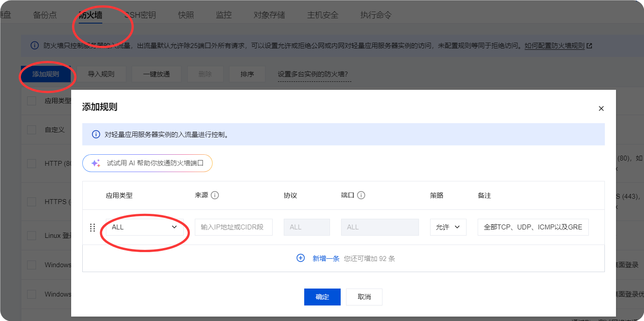Open the 设置多台实例的防火墙 link
644x321 pixels.
click(314, 74)
